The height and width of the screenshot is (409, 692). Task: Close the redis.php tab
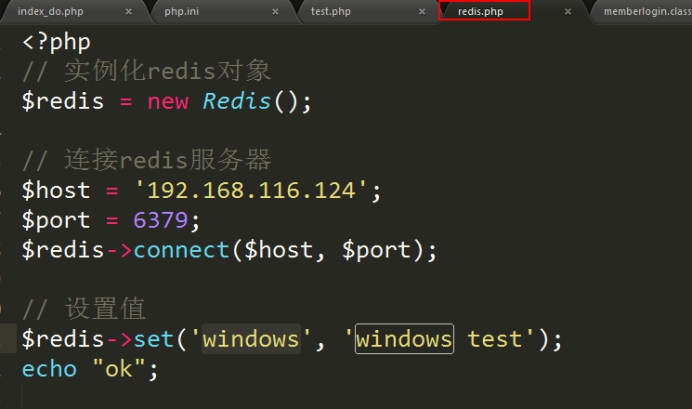(567, 12)
